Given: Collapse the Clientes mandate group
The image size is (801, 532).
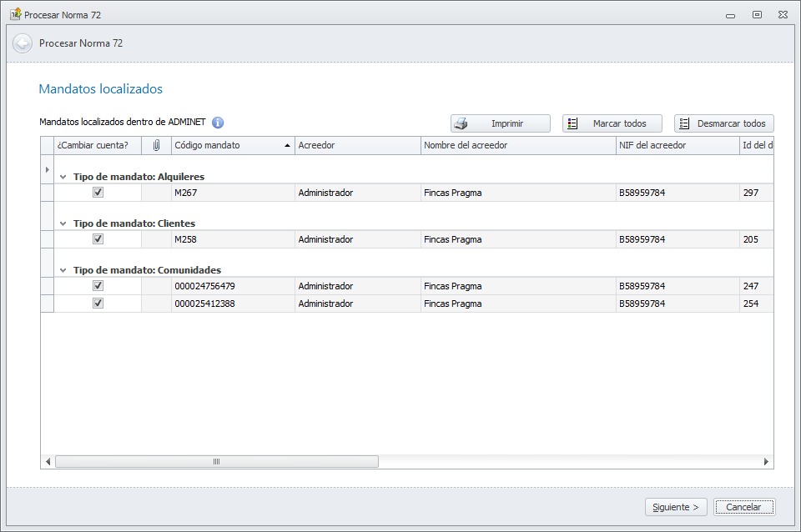Looking at the screenshot, I should pos(63,223).
